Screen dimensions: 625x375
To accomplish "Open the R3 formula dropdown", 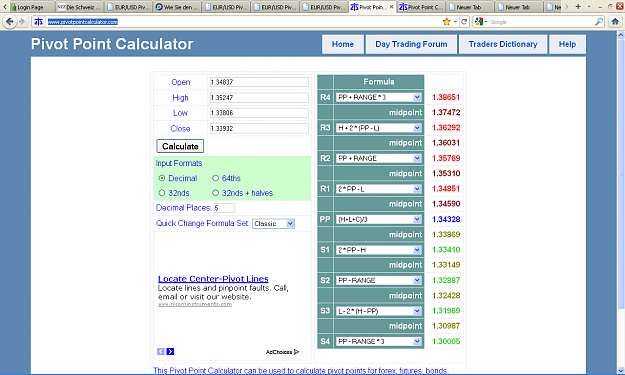I will pos(378,128).
